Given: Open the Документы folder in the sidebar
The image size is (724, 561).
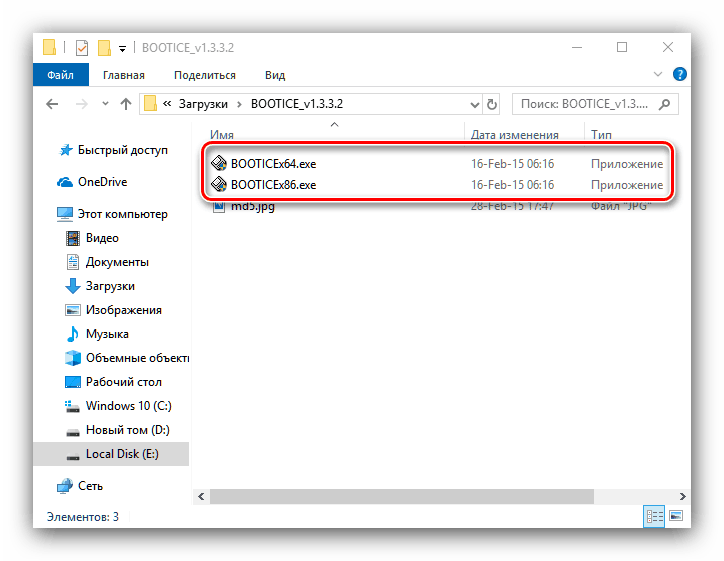Looking at the screenshot, I should [x=117, y=262].
